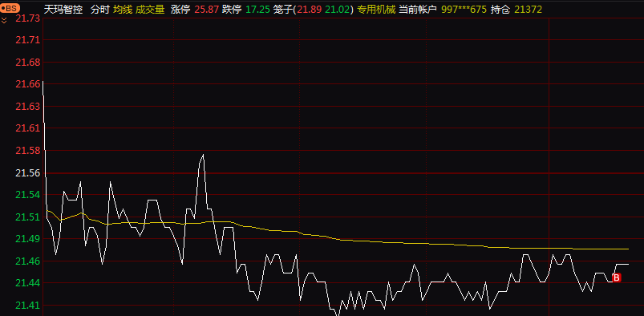Click price axis label 21.54

pyautogui.click(x=28, y=195)
